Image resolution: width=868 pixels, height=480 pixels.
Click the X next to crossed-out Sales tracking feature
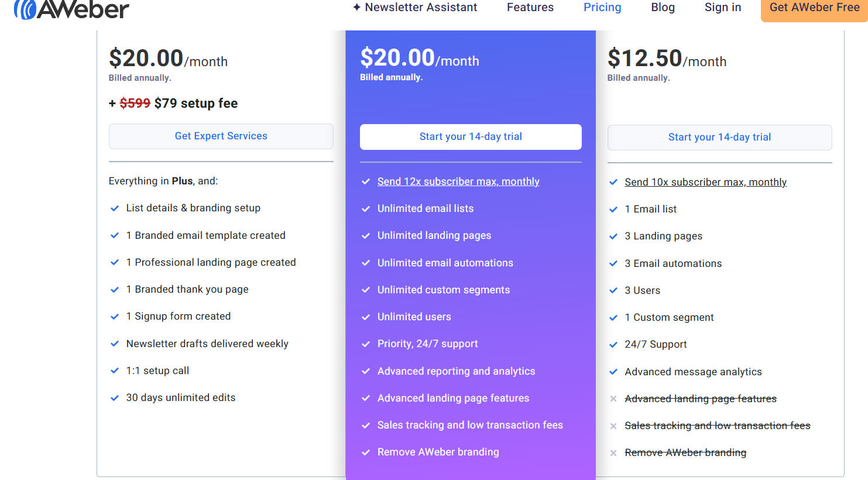click(613, 426)
